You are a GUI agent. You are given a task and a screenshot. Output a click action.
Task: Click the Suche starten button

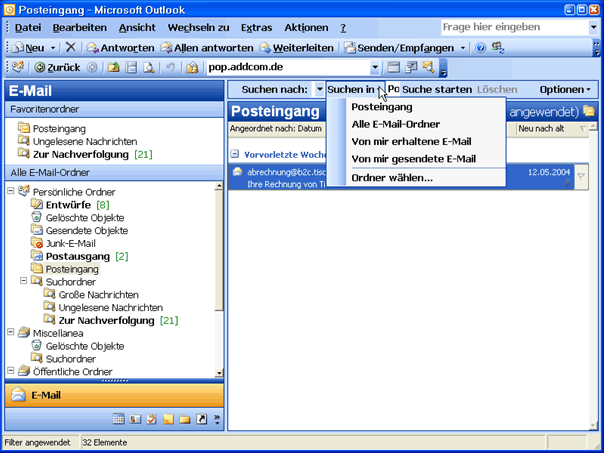pyautogui.click(x=437, y=90)
